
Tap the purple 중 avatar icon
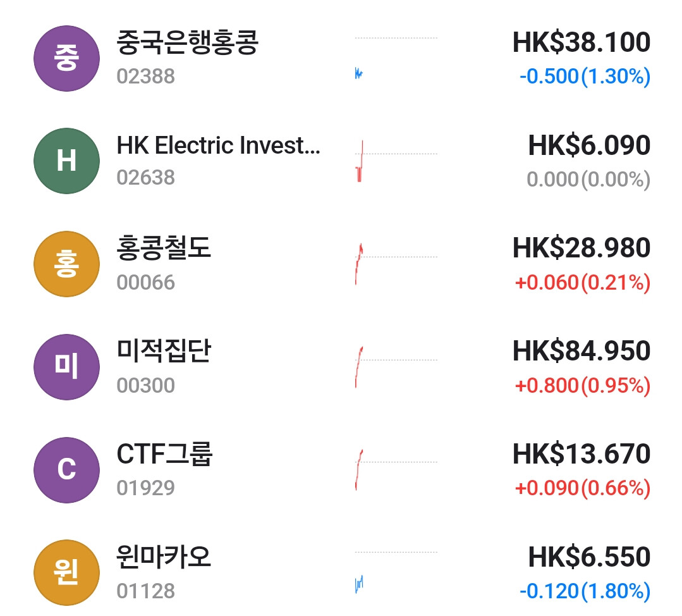66,59
